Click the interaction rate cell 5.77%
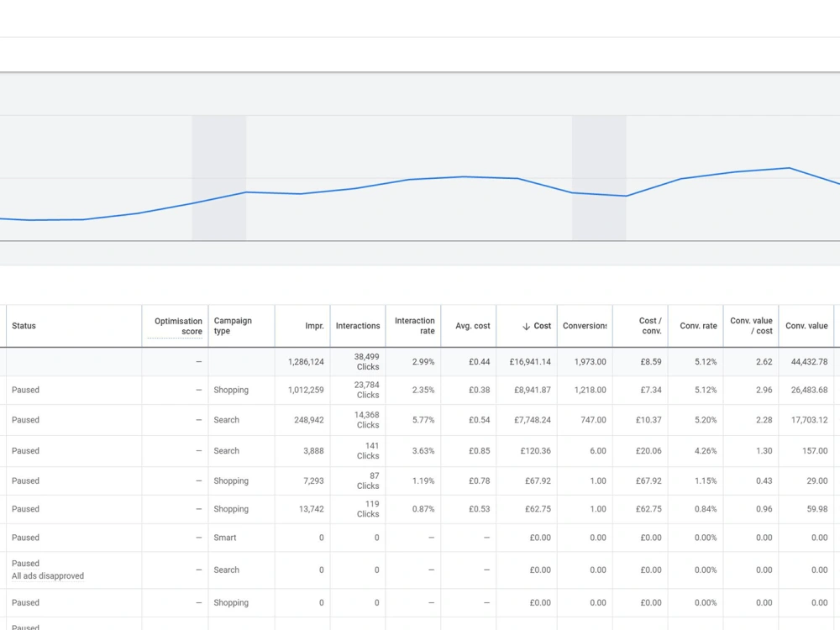Viewport: 840px width, 630px height. pos(423,420)
